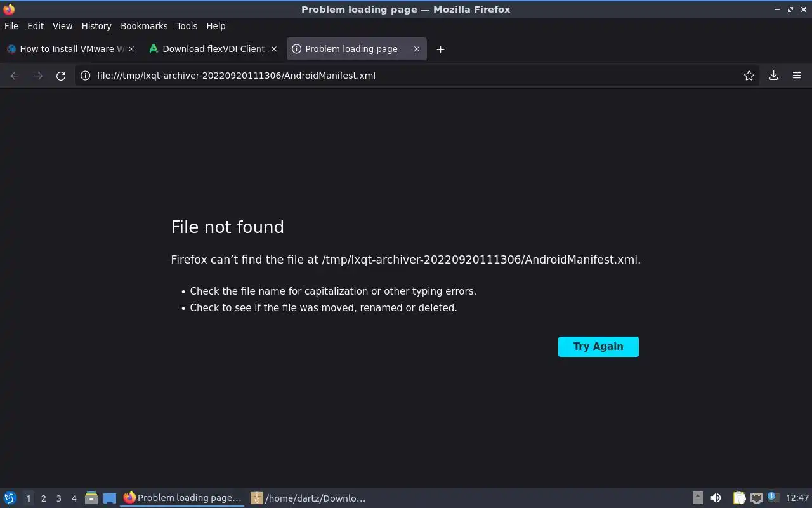Screen dimensions: 812x508
Task: Close the Firefox window
Action: click(x=803, y=10)
